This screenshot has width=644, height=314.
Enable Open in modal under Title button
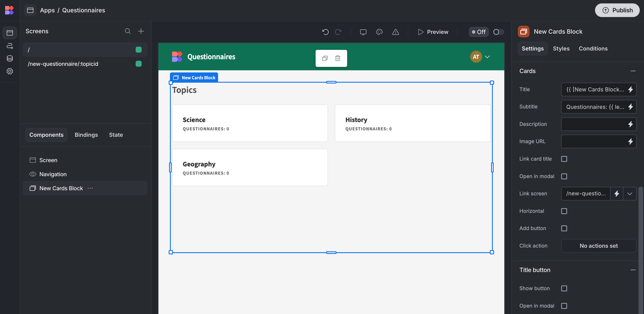[564, 306]
